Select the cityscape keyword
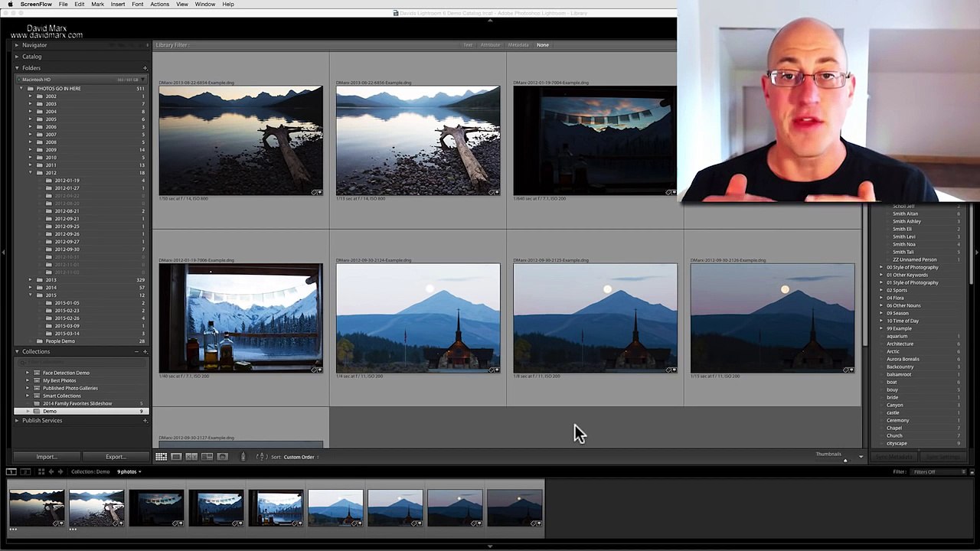Image resolution: width=980 pixels, height=551 pixels. (897, 444)
